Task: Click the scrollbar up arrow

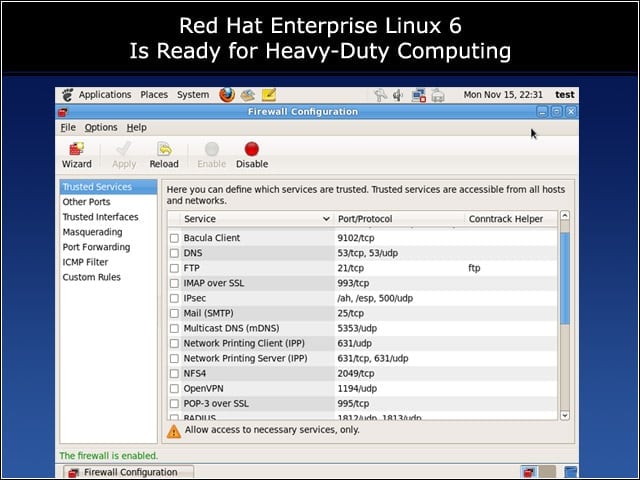Action: tap(565, 216)
